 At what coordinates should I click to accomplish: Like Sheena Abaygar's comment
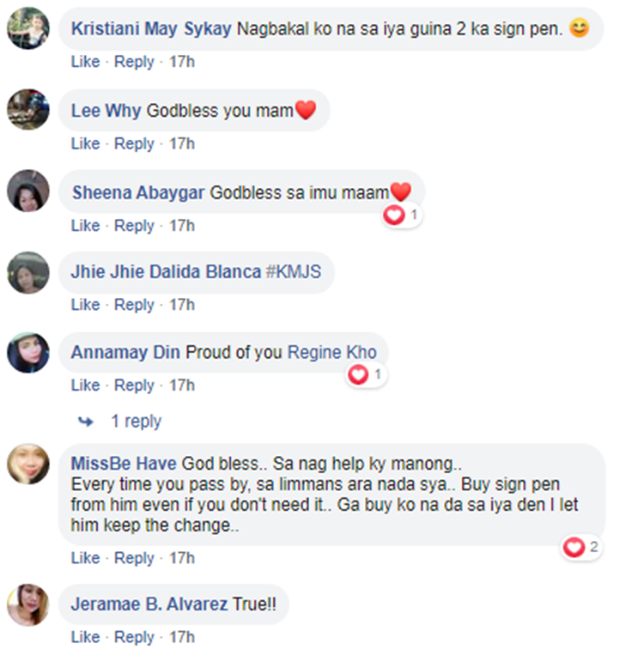tap(85, 226)
